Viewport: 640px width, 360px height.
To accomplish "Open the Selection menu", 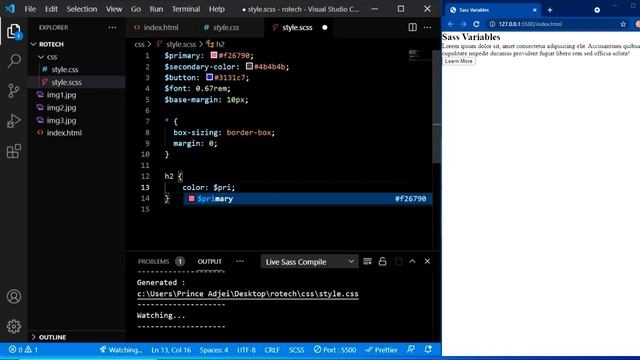I will (x=82, y=9).
